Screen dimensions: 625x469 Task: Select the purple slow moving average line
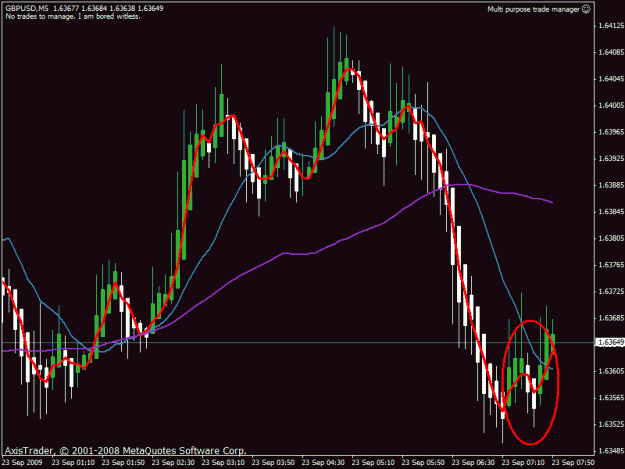(x=284, y=253)
